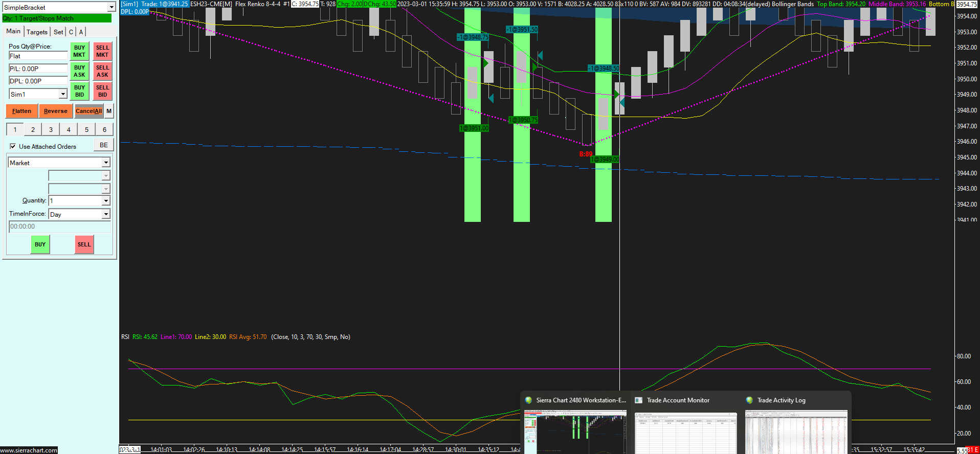Click the 00:00:00 time field
This screenshot has height=454, width=980.
60,226
